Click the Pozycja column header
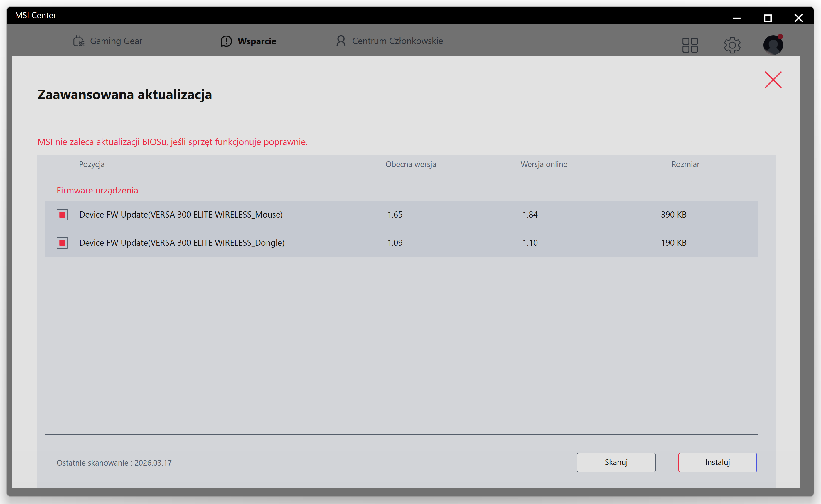821x504 pixels. 92,164
